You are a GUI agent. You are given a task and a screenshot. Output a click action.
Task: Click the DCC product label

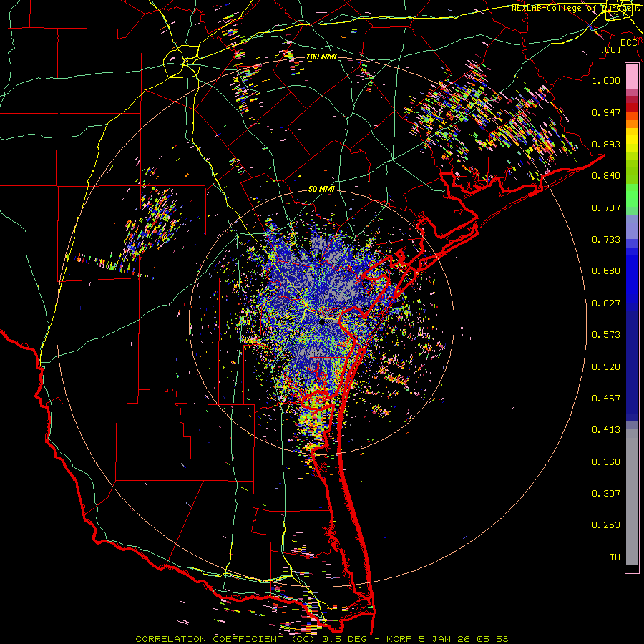[x=628, y=43]
